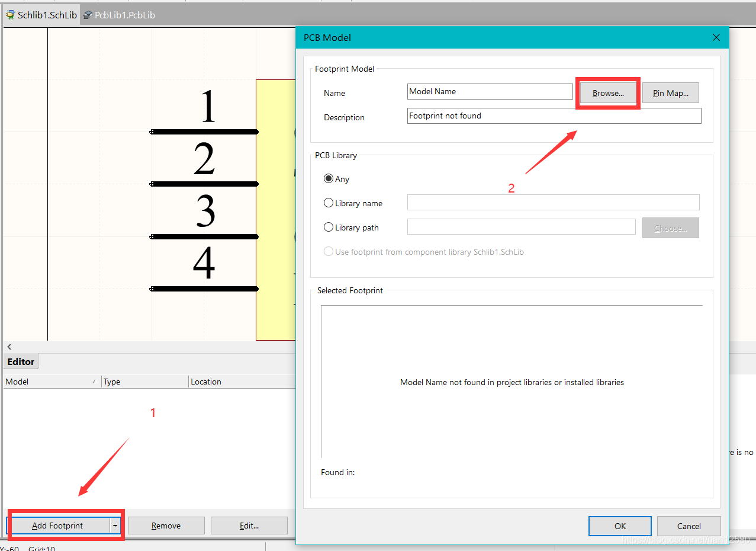The image size is (756, 551).
Task: Sort models by the Model column header
Action: (52, 382)
